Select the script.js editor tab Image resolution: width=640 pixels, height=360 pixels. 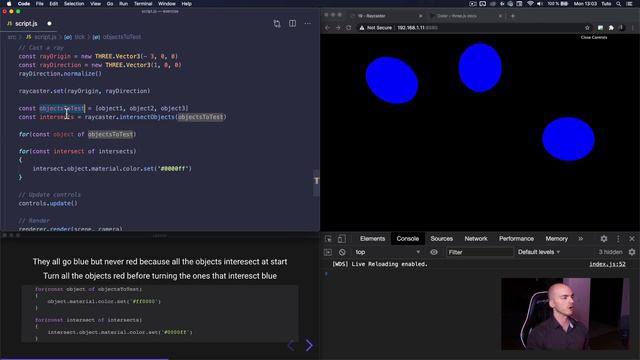coord(26,24)
